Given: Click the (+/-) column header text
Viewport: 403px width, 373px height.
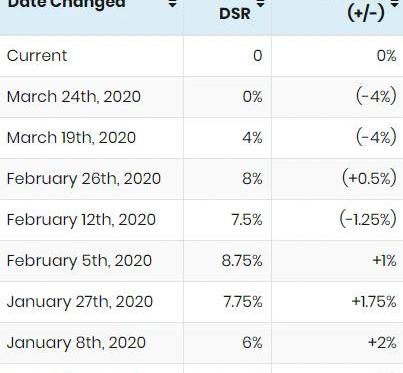Looking at the screenshot, I should [366, 13].
